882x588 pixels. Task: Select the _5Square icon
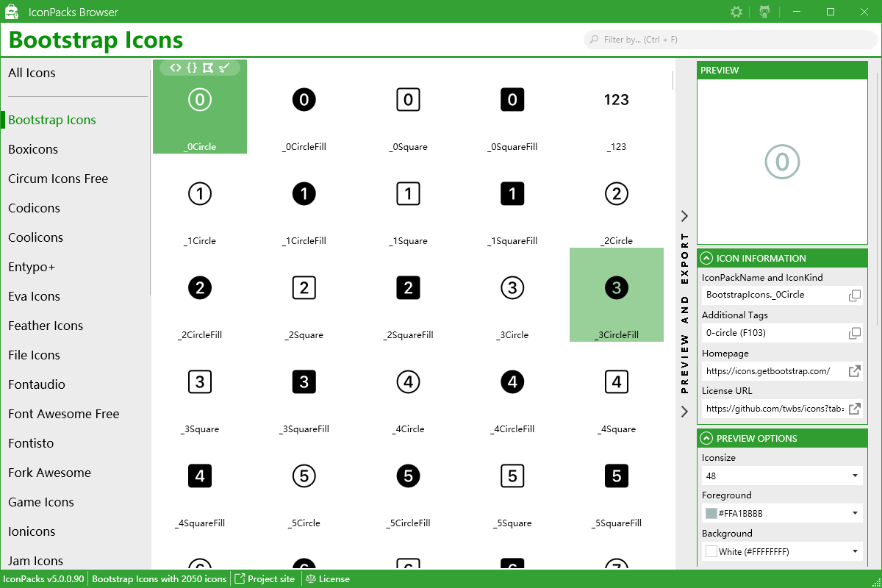pos(512,483)
